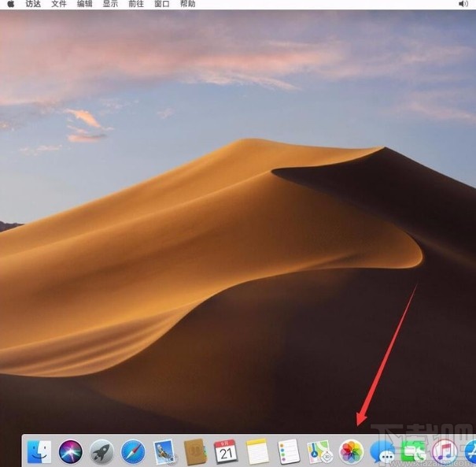Open the 文件 (File) menu

click(59, 4)
